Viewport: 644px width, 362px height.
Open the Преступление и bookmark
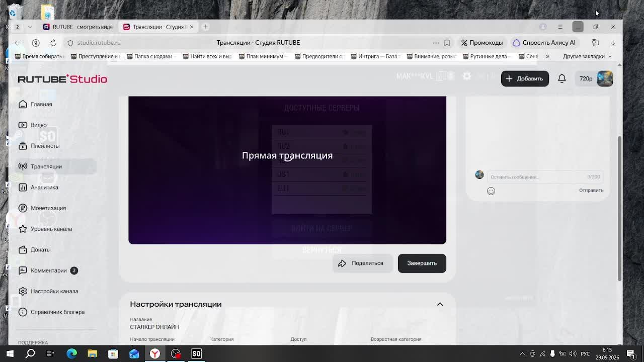point(95,56)
